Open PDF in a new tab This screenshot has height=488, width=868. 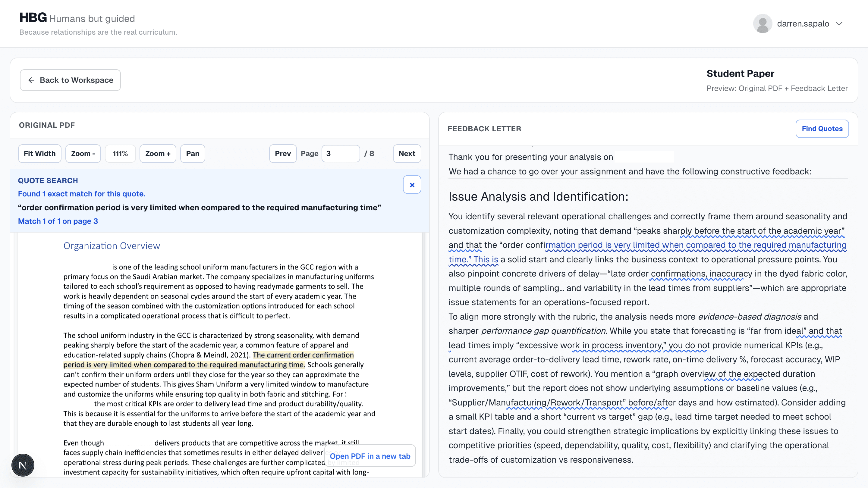(370, 456)
